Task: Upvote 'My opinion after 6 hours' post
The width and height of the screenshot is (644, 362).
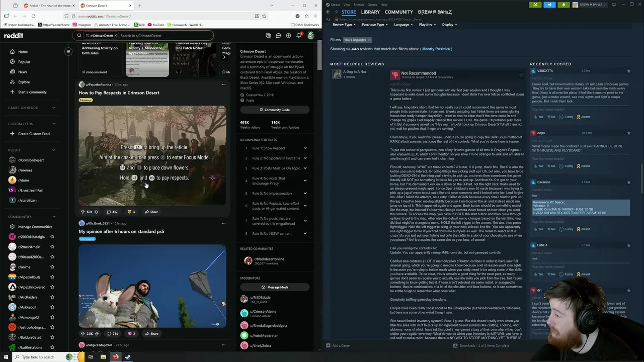Action: [x=83, y=333]
